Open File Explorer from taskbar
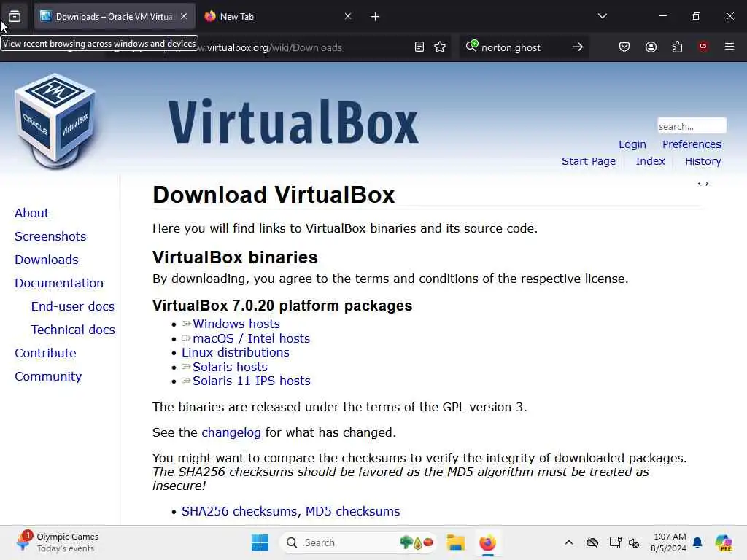Screen dimensions: 747x560 (x=455, y=542)
